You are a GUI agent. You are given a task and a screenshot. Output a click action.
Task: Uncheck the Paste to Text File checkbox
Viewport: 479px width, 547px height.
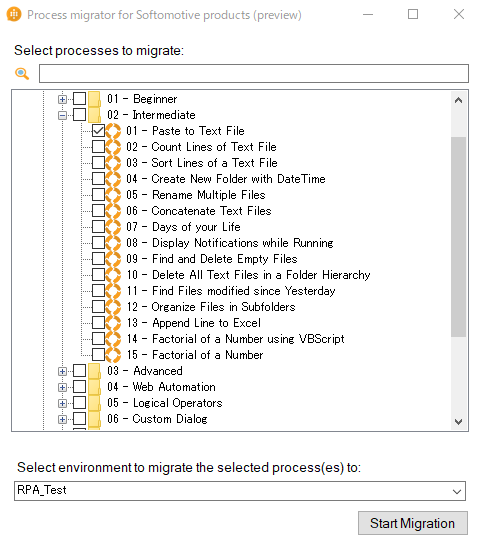[98, 131]
